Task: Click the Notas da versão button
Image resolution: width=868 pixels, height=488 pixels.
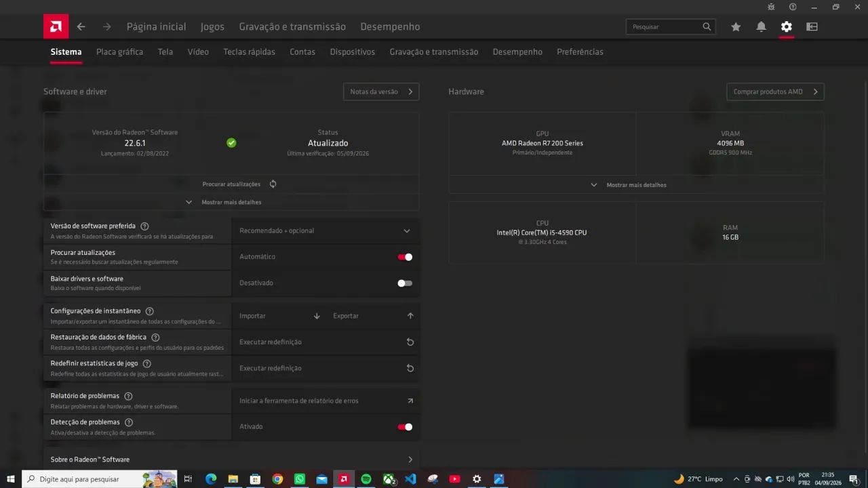Action: (x=381, y=91)
